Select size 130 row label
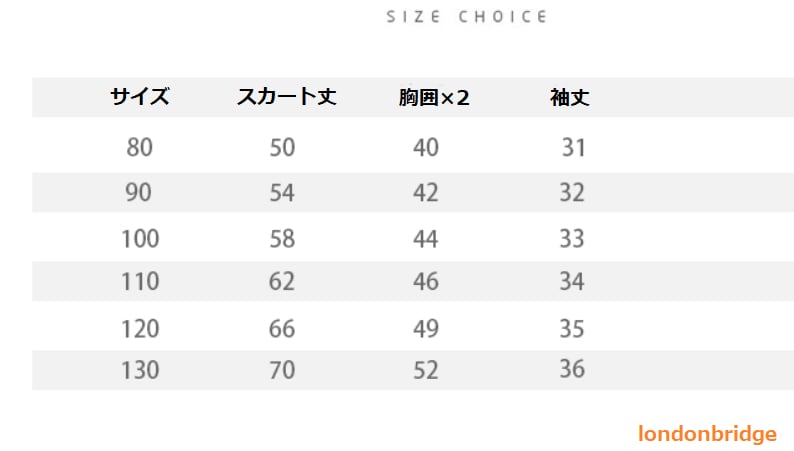The height and width of the screenshot is (451, 794). (x=140, y=370)
